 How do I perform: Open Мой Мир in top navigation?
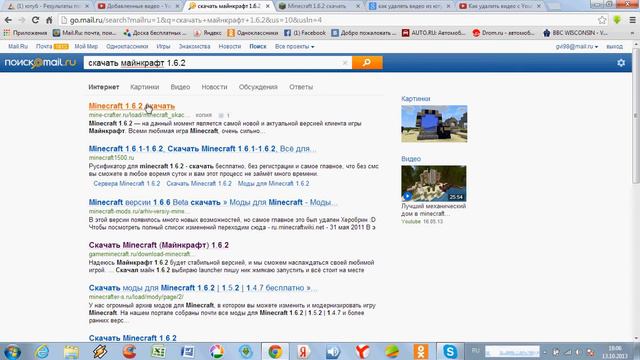pyautogui.click(x=86, y=47)
